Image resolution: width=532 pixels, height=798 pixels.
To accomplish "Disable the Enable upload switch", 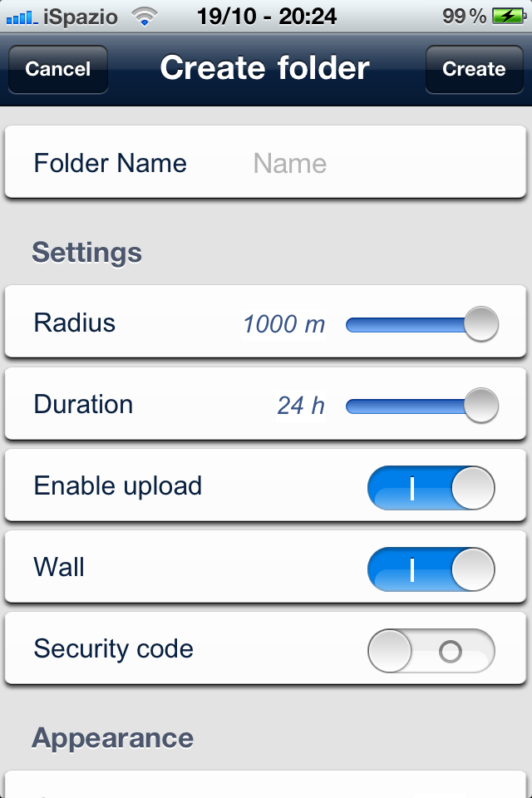I will 431,487.
